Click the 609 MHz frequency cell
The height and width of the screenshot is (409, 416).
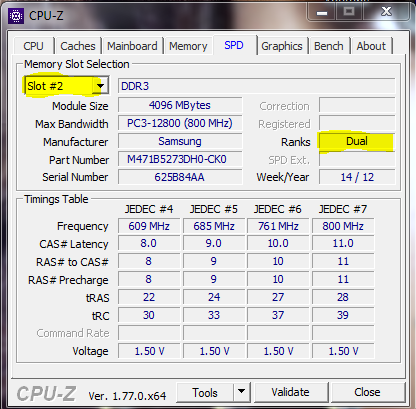click(149, 226)
